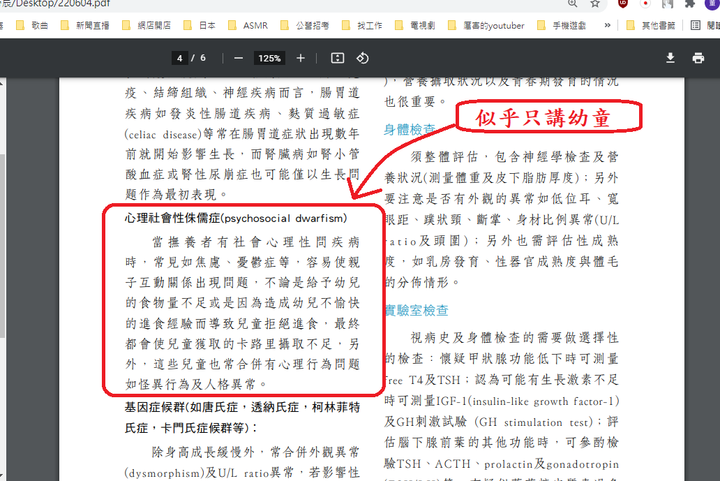Open the reading list icon
Image resolution: width=720 pixels, height=481 pixels.
pos(696,25)
